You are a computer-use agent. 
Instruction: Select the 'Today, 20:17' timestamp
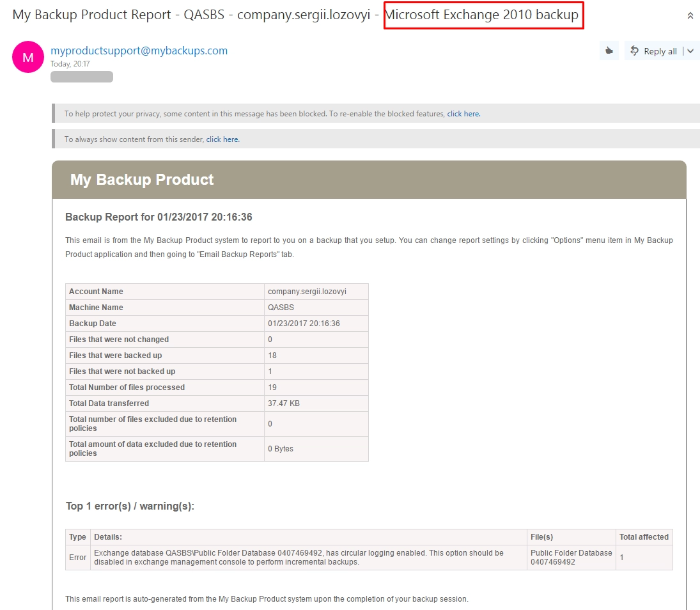70,64
